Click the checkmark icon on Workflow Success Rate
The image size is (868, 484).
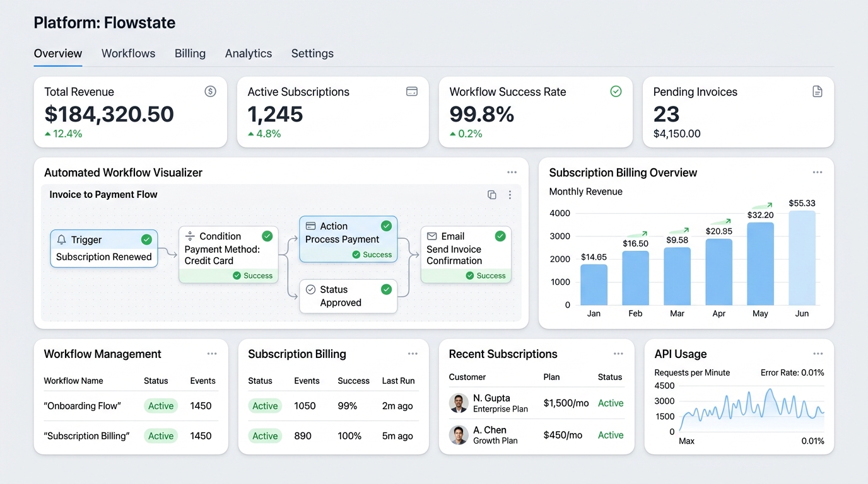[x=616, y=91]
